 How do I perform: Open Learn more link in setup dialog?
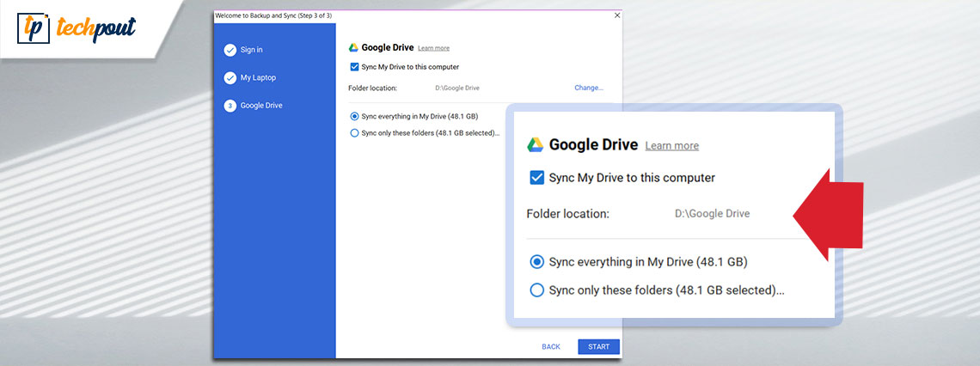pos(434,48)
